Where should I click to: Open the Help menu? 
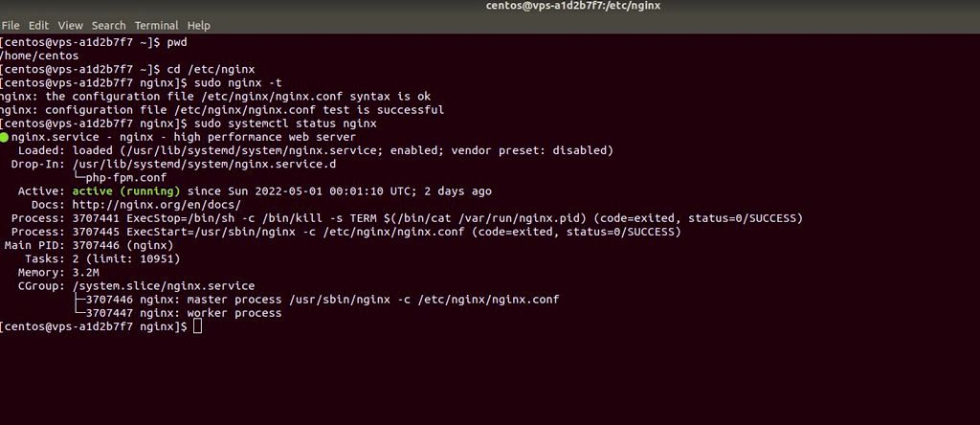199,26
